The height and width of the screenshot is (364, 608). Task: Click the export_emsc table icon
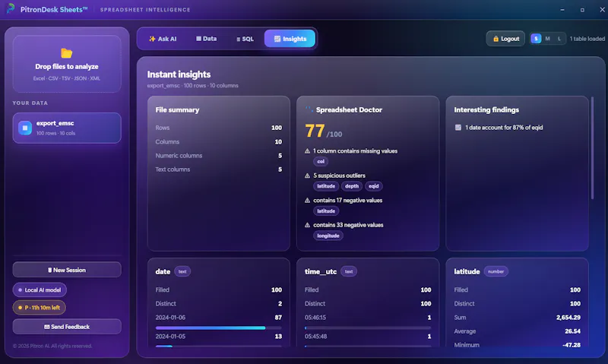click(25, 128)
